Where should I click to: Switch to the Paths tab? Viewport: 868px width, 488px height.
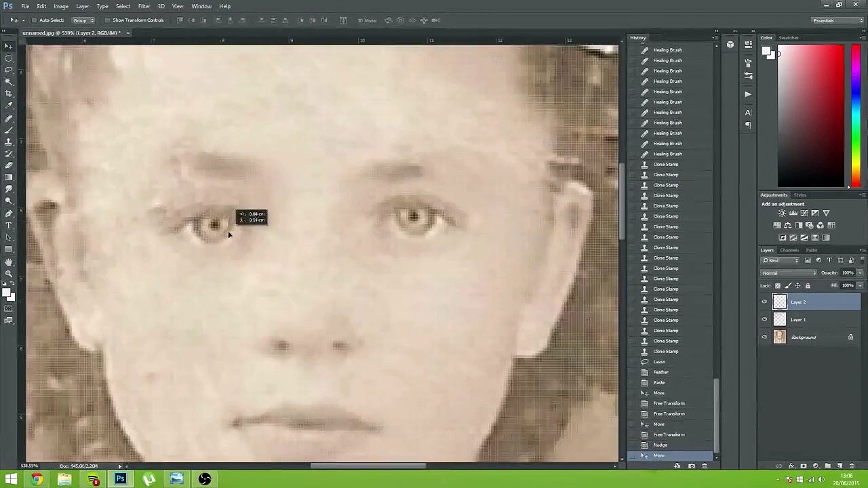812,251
